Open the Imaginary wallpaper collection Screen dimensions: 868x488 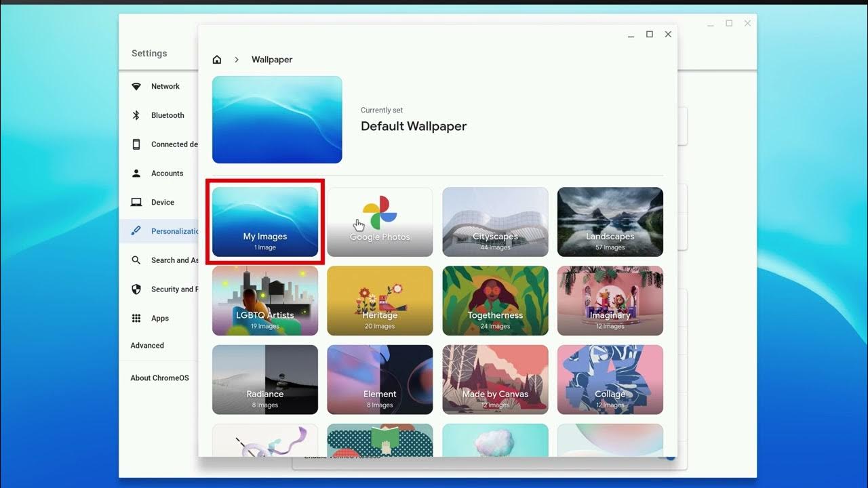coord(610,301)
